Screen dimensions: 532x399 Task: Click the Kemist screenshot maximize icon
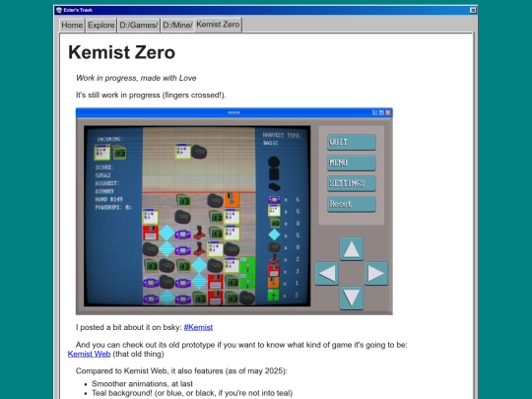point(381,112)
